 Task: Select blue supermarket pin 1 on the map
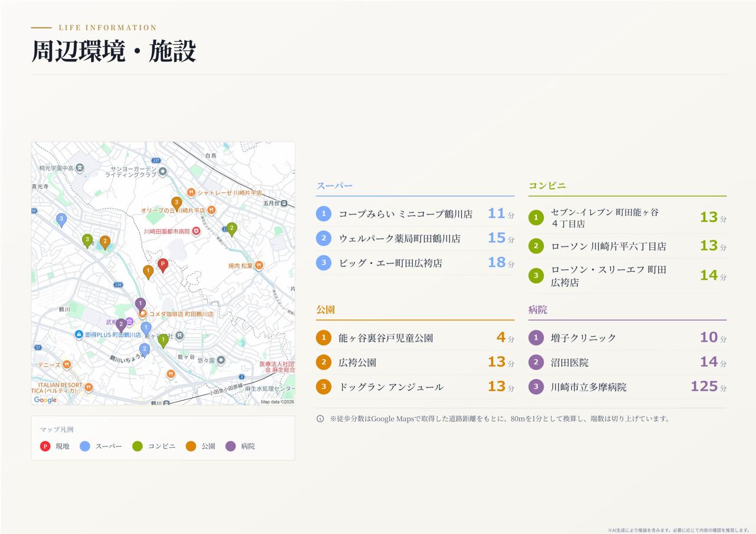click(146, 329)
